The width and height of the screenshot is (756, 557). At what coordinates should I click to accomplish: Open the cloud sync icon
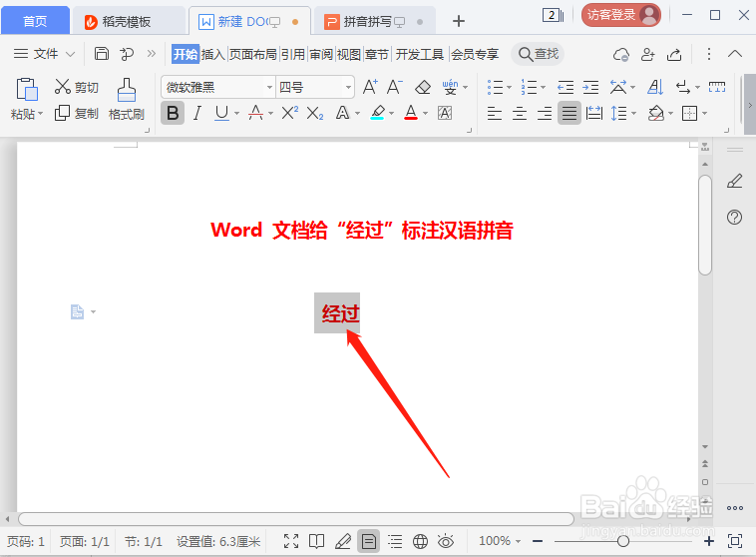[621, 55]
